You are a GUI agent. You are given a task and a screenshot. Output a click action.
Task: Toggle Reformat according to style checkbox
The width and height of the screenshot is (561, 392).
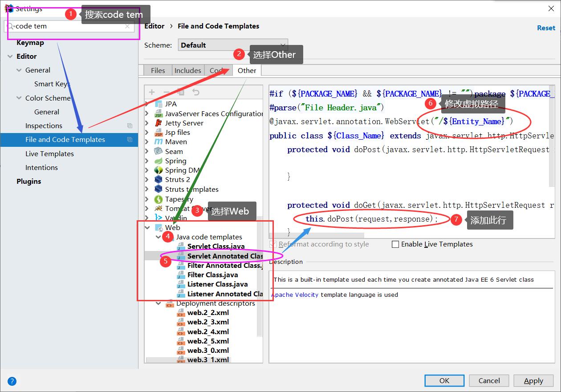click(273, 244)
